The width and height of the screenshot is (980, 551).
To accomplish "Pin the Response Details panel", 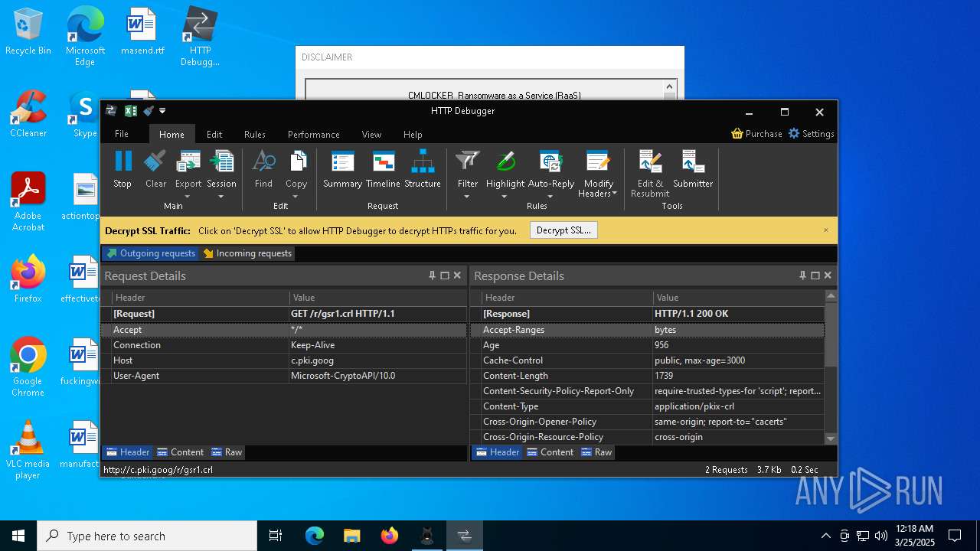I will coord(802,275).
